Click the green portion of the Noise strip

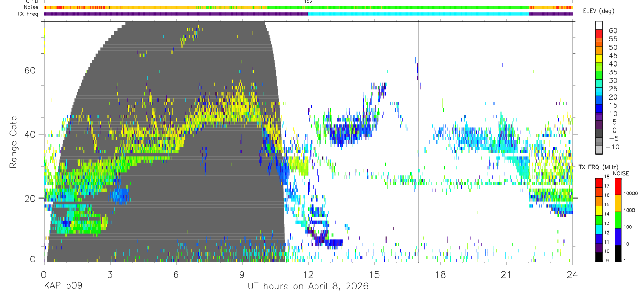[399, 7]
